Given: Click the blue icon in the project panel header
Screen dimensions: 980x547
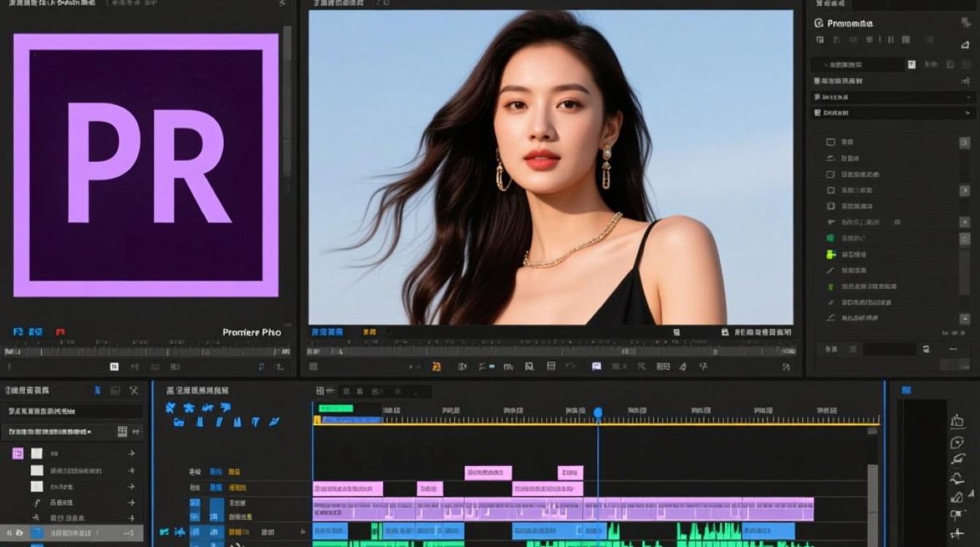Looking at the screenshot, I should pyautogui.click(x=97, y=391).
